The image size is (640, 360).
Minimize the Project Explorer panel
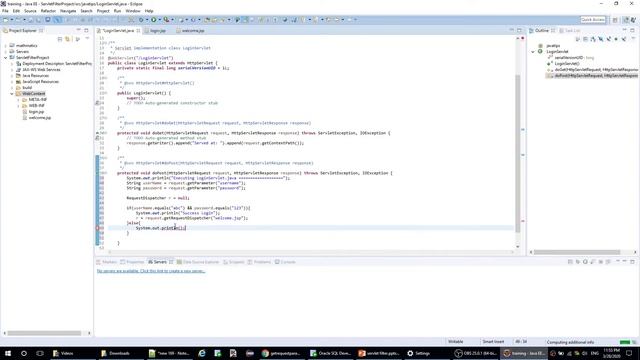pyautogui.click(x=78, y=31)
